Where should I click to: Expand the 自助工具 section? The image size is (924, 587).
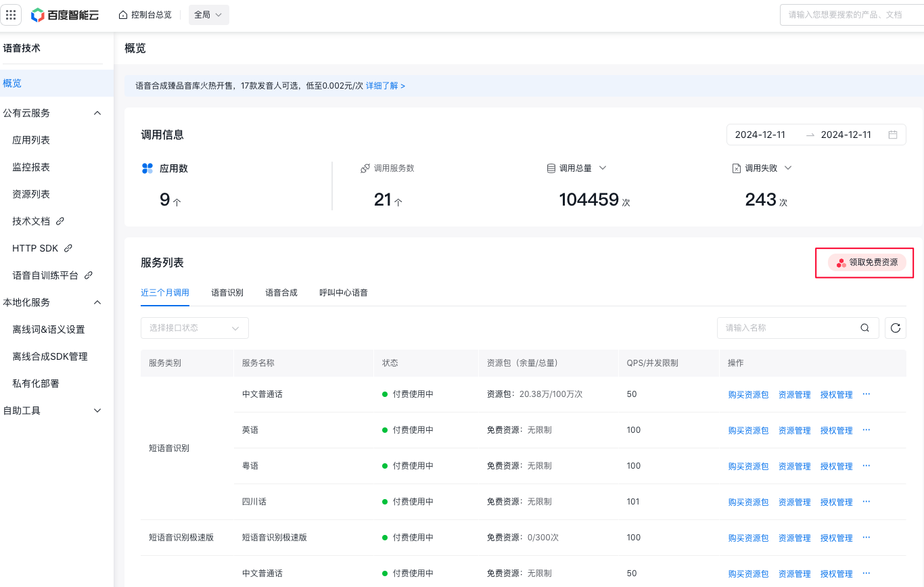tap(97, 410)
